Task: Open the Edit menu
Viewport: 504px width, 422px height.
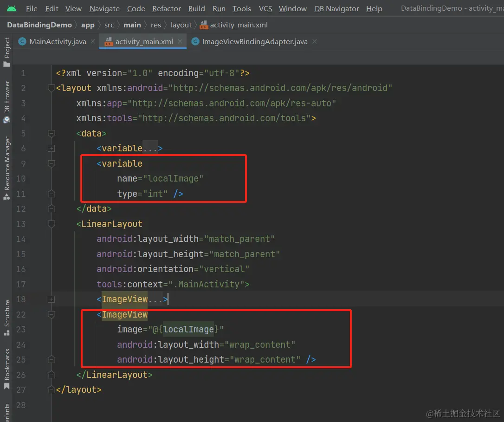Action: (52, 9)
